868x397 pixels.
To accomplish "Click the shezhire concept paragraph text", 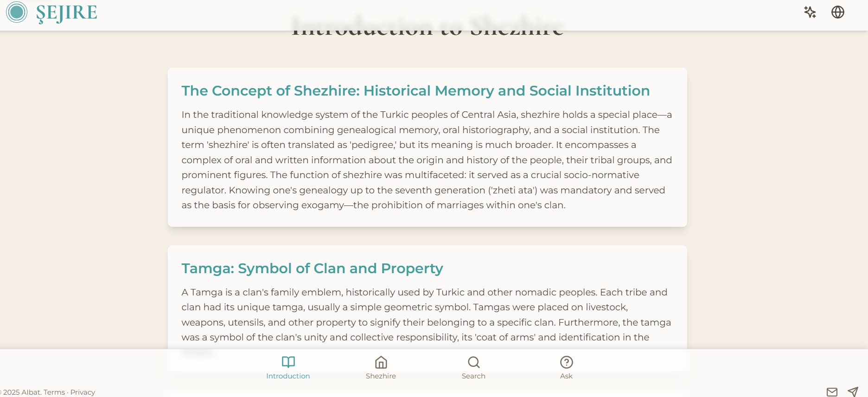I will 427,160.
